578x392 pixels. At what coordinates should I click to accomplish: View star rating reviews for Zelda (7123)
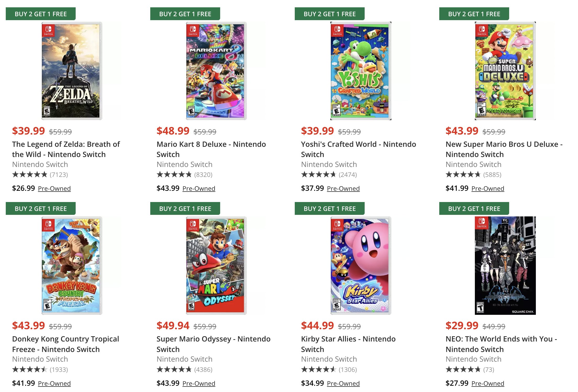click(x=40, y=175)
